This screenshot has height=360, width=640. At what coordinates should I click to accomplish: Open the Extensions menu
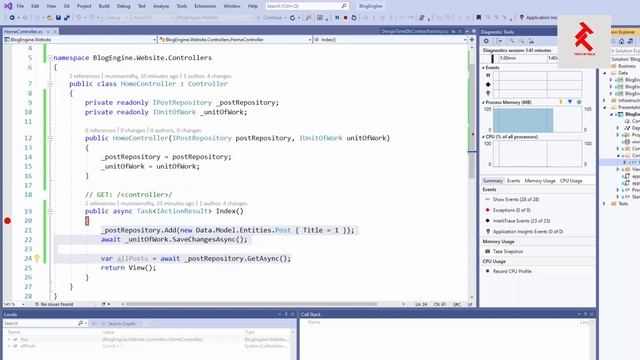coord(205,6)
